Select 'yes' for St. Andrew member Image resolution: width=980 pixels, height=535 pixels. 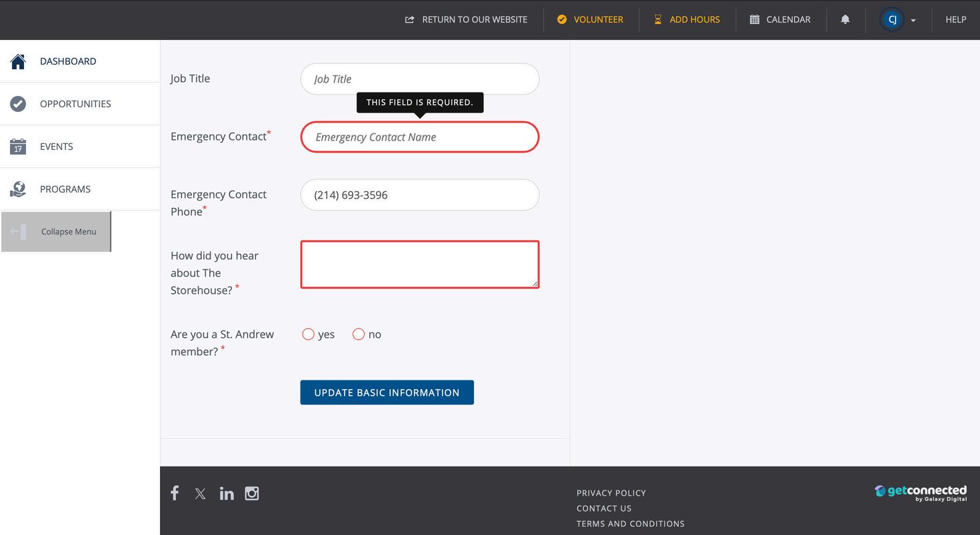pos(308,334)
